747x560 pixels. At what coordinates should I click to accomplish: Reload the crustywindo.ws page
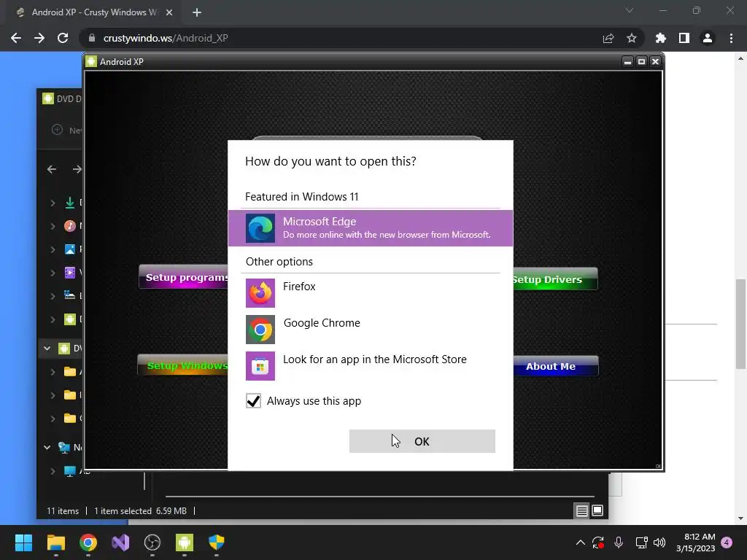63,38
